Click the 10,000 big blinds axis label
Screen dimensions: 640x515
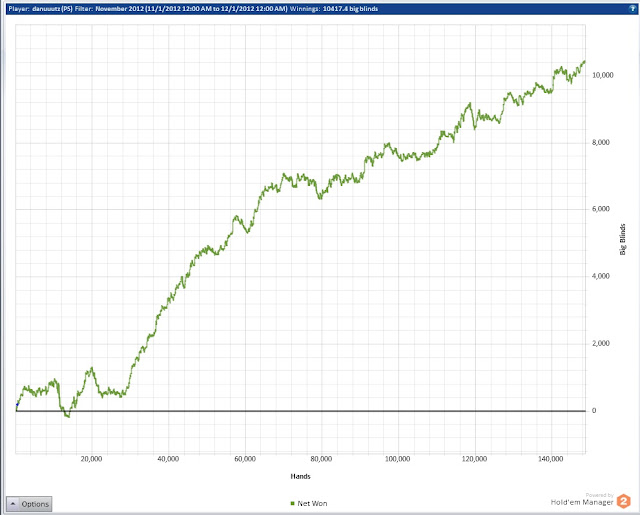(602, 75)
